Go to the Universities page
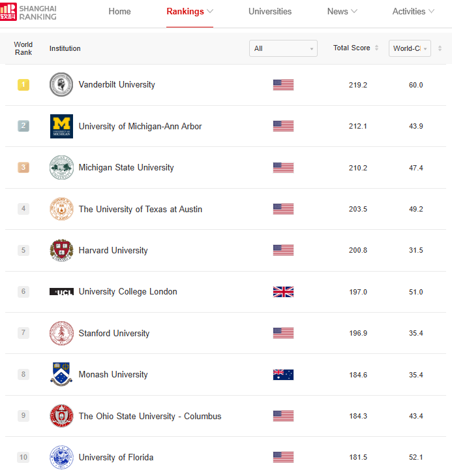Viewport: 452px width, 476px height. pos(270,12)
